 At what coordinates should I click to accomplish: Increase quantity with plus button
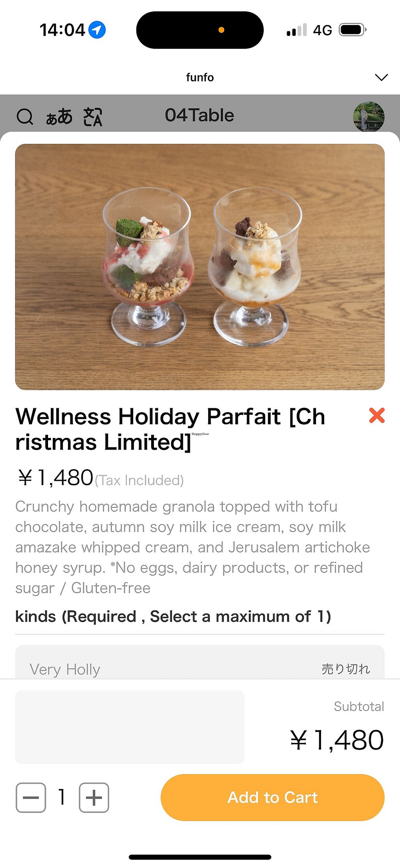coord(94,797)
